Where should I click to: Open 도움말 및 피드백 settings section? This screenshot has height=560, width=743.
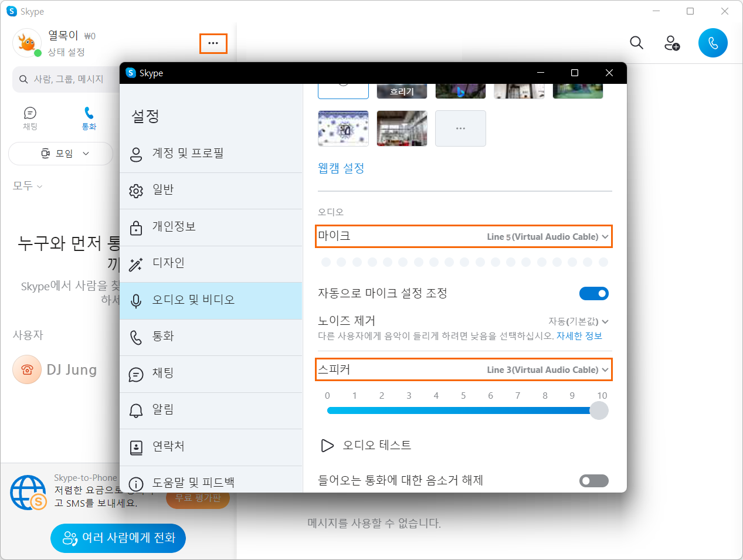pyautogui.click(x=211, y=480)
